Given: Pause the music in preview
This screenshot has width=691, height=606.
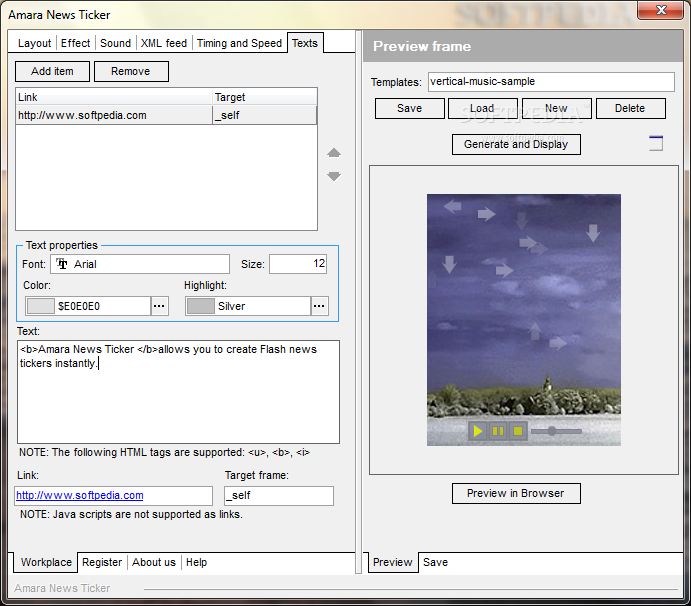Looking at the screenshot, I should tap(498, 431).
